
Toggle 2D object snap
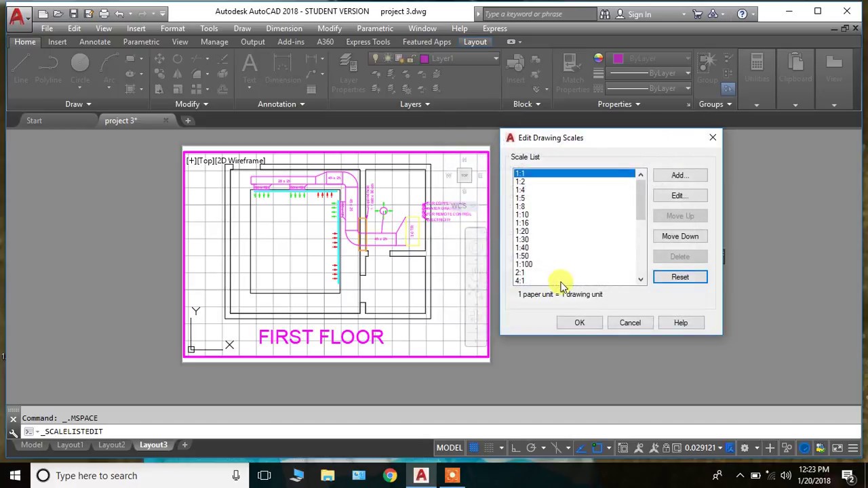click(597, 448)
